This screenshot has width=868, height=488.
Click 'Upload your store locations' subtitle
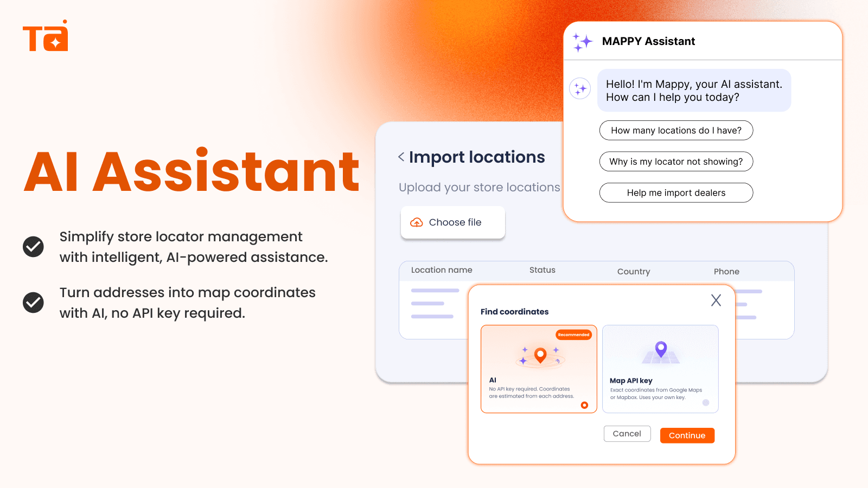pos(480,188)
